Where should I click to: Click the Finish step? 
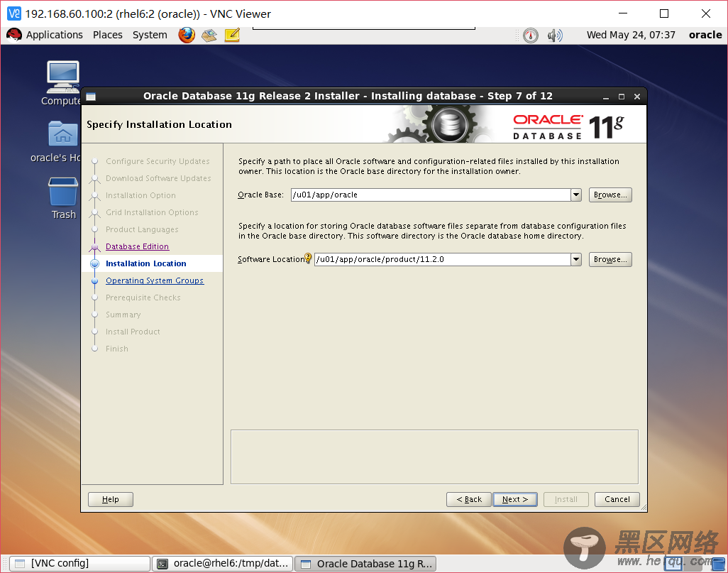tap(117, 349)
